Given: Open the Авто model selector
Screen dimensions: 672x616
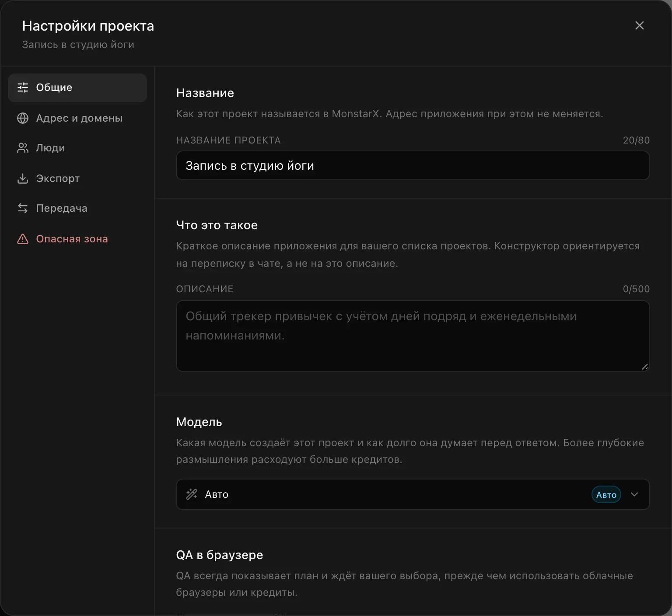Looking at the screenshot, I should coord(413,494).
